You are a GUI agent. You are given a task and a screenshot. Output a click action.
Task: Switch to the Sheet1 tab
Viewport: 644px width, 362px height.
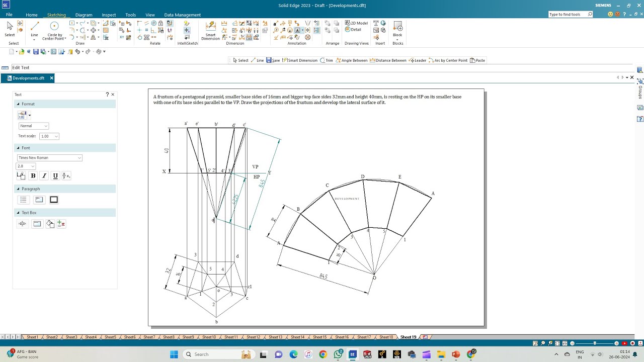(32, 337)
